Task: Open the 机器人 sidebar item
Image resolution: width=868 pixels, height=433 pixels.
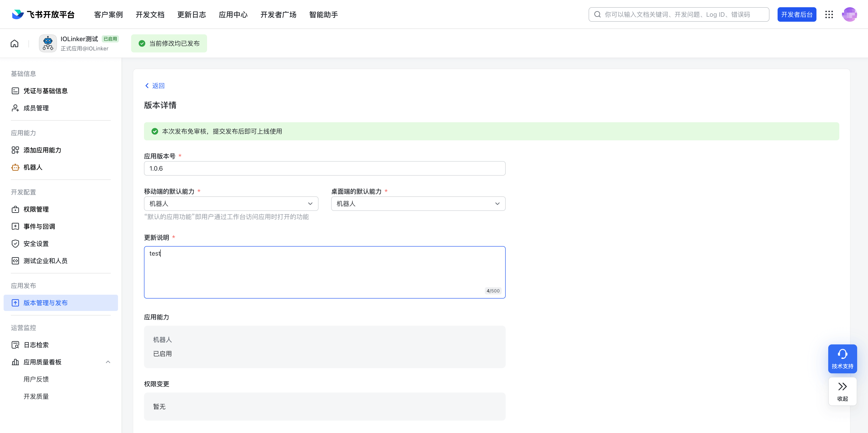Action: [x=33, y=167]
